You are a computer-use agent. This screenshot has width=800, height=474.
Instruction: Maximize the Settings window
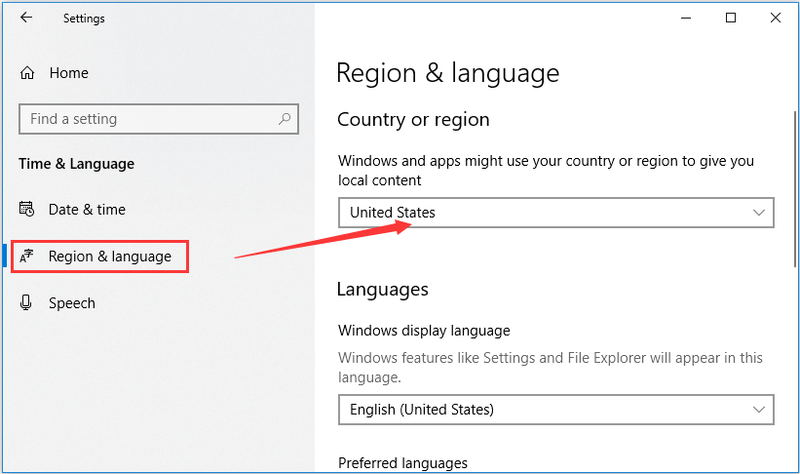(731, 18)
